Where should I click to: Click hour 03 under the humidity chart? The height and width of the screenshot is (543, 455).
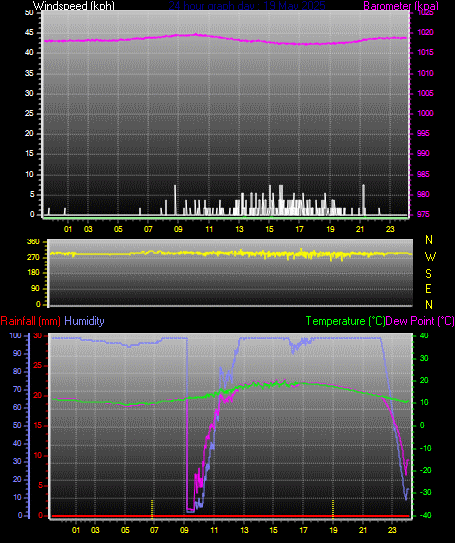(x=95, y=530)
